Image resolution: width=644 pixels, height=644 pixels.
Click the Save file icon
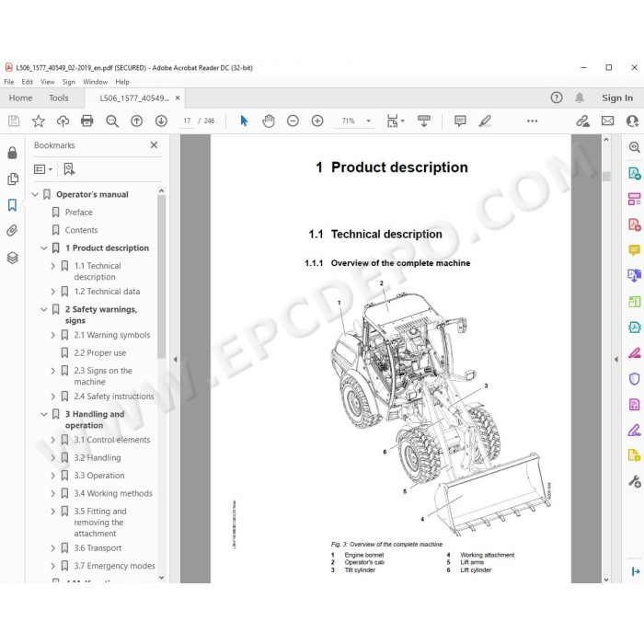[14, 121]
